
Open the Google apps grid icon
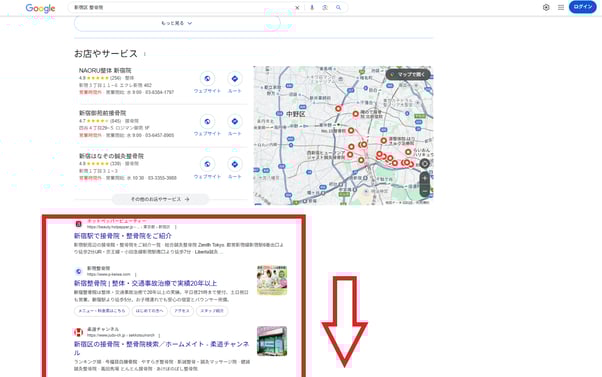pyautogui.click(x=561, y=7)
